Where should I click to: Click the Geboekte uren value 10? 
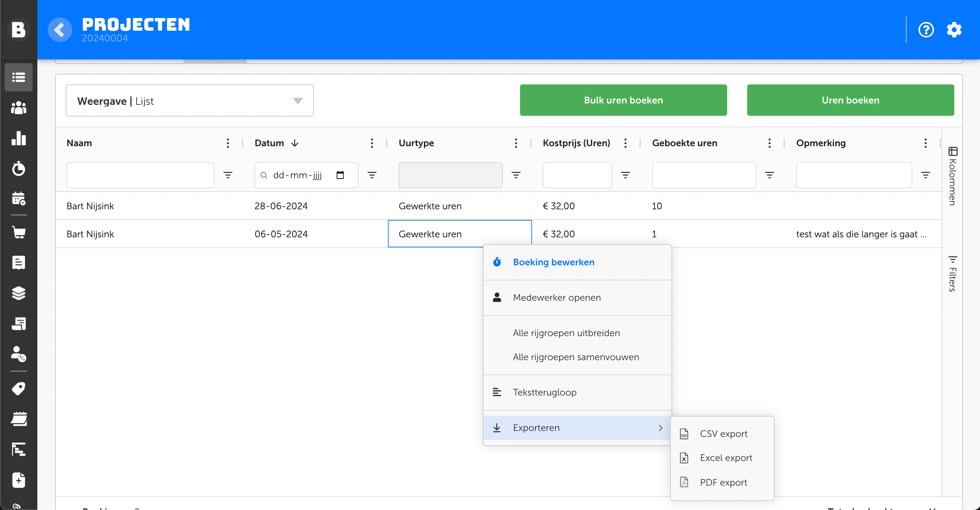[x=657, y=206]
